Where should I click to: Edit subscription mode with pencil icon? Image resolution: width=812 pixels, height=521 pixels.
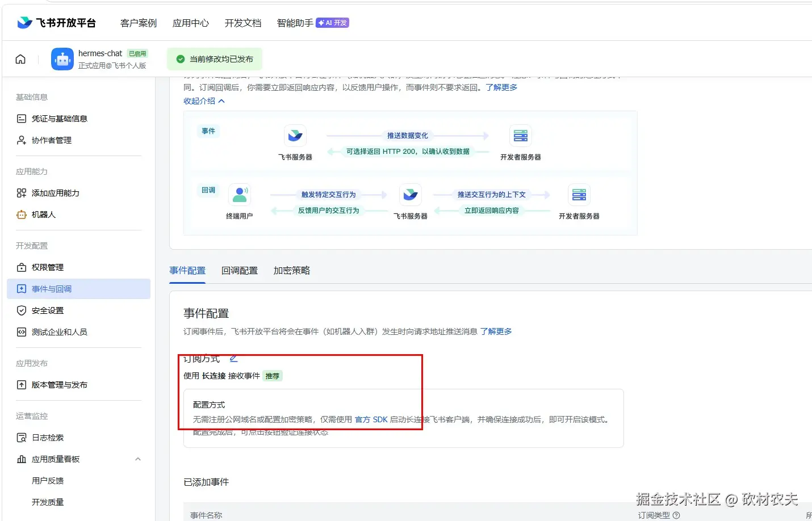click(x=233, y=358)
